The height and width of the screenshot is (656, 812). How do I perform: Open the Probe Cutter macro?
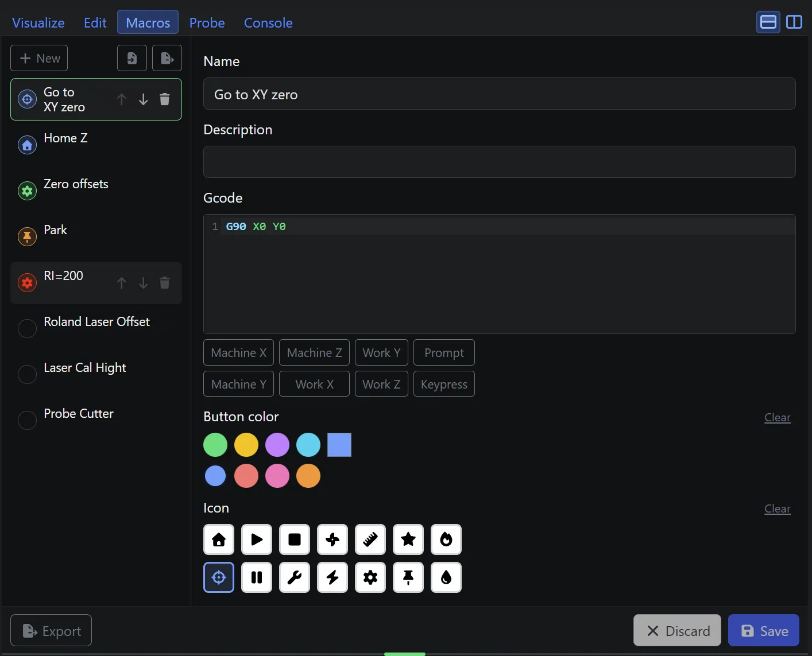(x=96, y=420)
